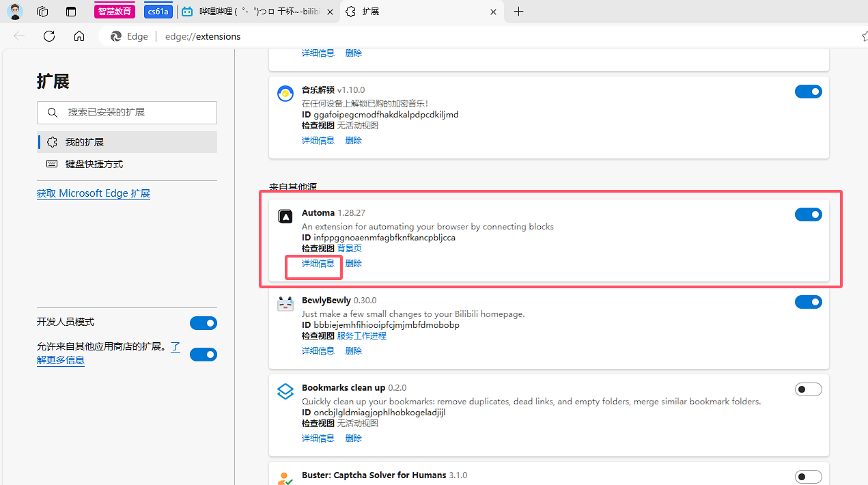Click the BewlyBewly extension icon
868x485 pixels.
pyautogui.click(x=285, y=304)
